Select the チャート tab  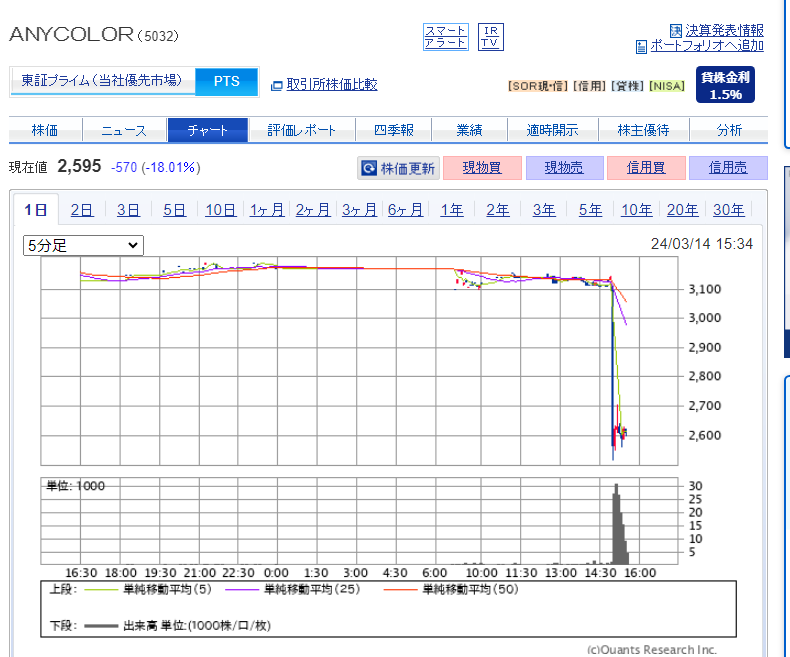click(208, 130)
